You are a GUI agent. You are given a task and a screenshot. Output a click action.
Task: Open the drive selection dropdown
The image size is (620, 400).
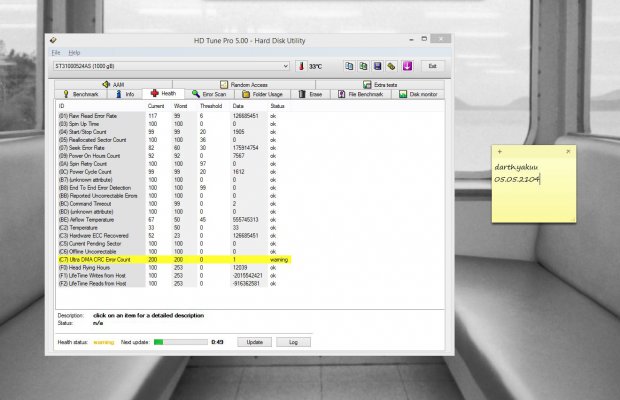tap(172, 66)
